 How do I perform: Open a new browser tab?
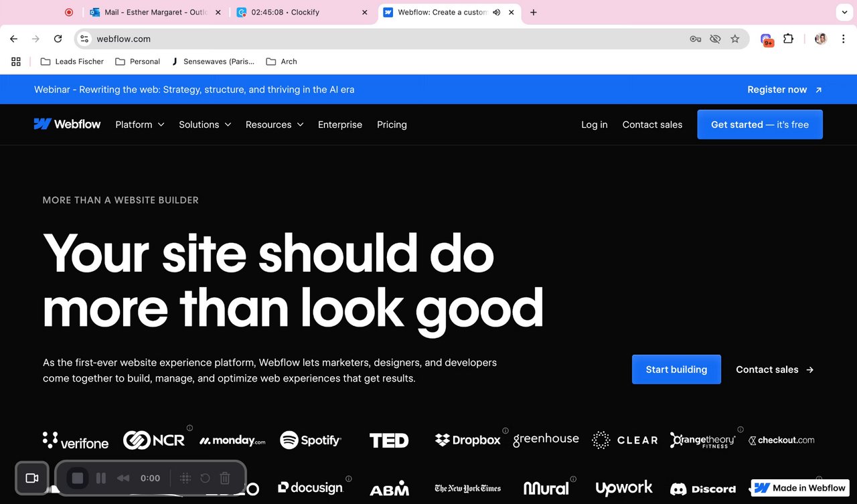(534, 12)
